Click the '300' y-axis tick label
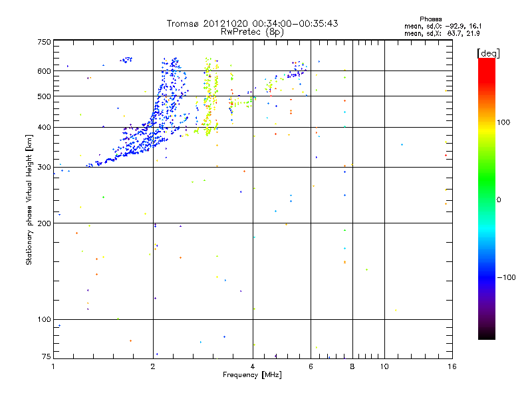 coord(44,168)
